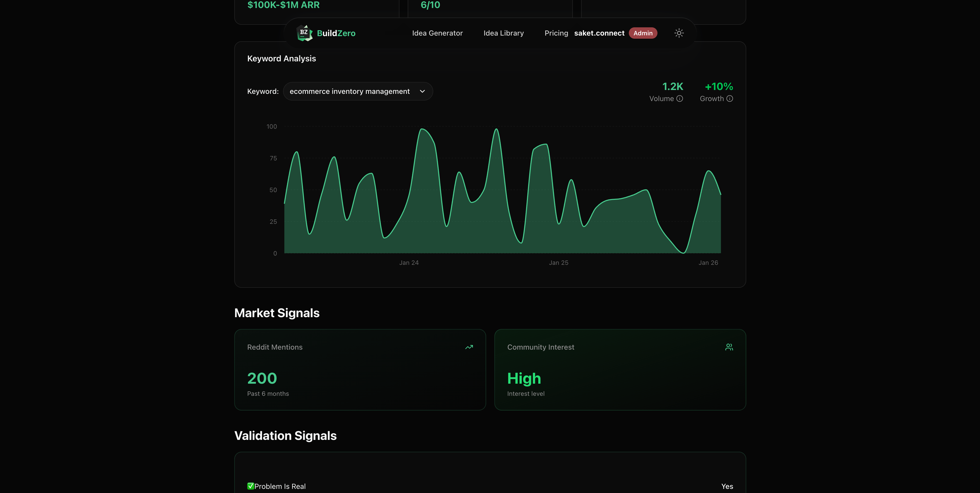Click the chevron on the keyword selector
This screenshot has height=493, width=980.
(x=422, y=91)
